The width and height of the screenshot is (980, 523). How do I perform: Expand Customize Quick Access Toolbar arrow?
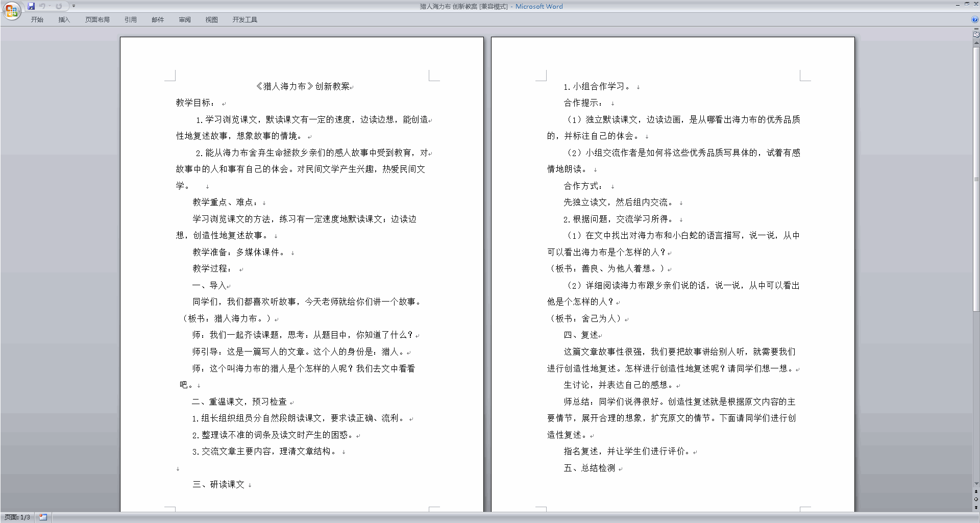pyautogui.click(x=73, y=6)
